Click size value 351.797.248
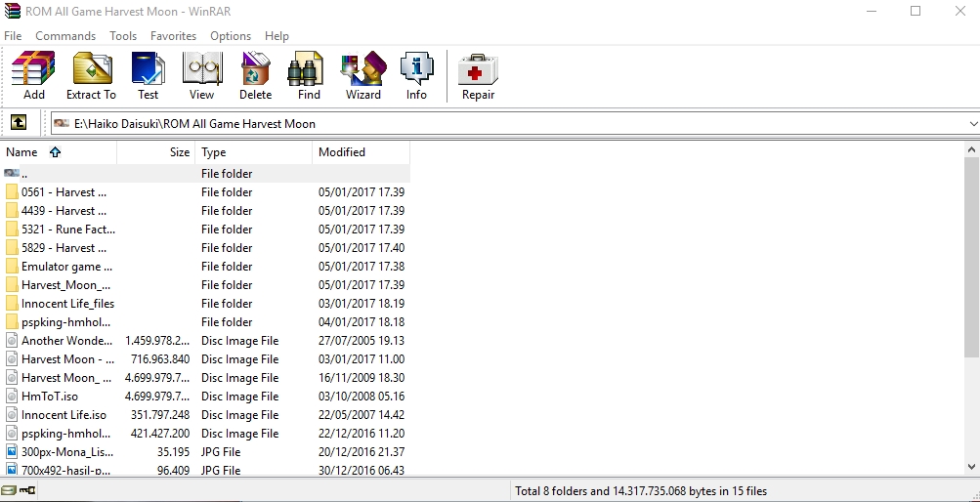This screenshot has width=980, height=502. pos(160,414)
